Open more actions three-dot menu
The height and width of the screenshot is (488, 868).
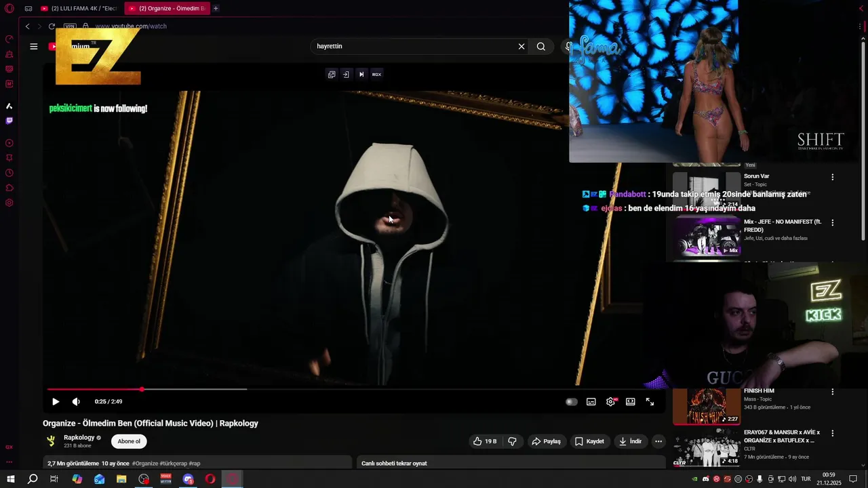pyautogui.click(x=658, y=441)
